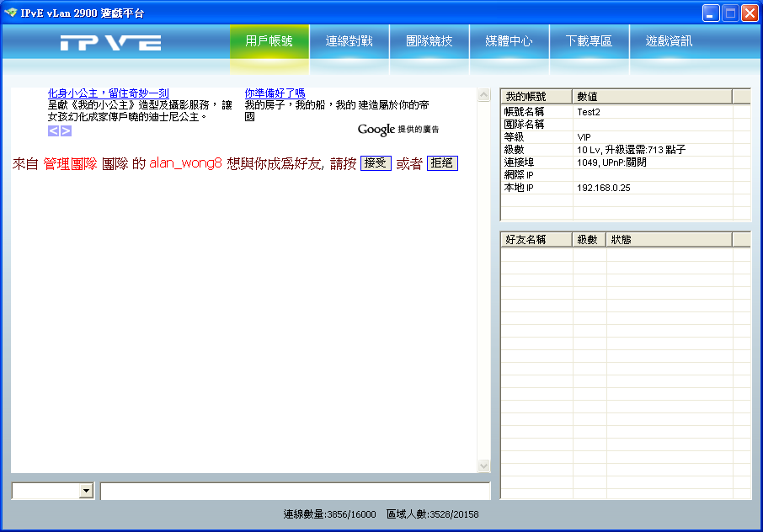This screenshot has width=763, height=532.
Task: Open the 團隊競技 tab
Action: 430,42
